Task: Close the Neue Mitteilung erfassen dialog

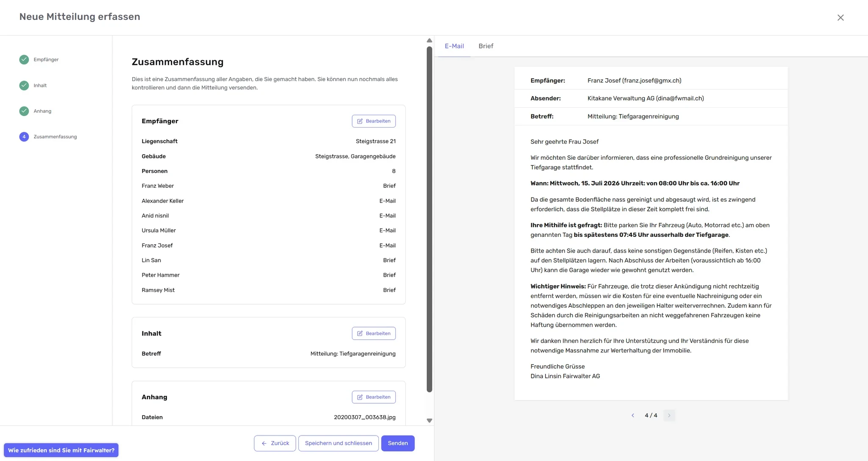Action: [x=840, y=17]
